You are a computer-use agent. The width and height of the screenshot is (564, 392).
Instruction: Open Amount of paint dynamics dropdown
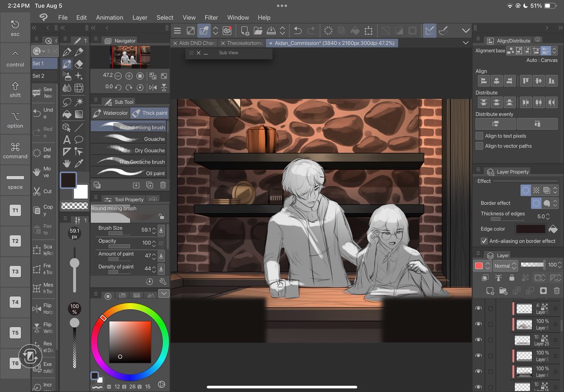click(161, 256)
